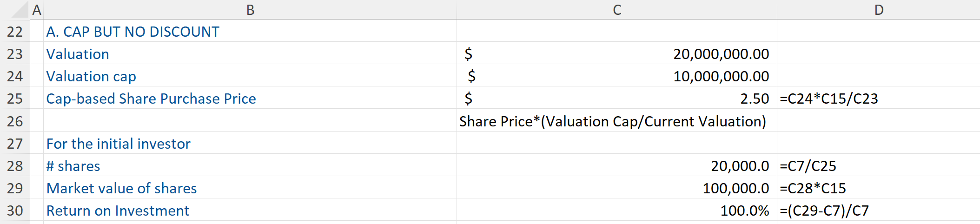Image resolution: width=980 pixels, height=224 pixels.
Task: Click row 26 header
Action: (15, 121)
